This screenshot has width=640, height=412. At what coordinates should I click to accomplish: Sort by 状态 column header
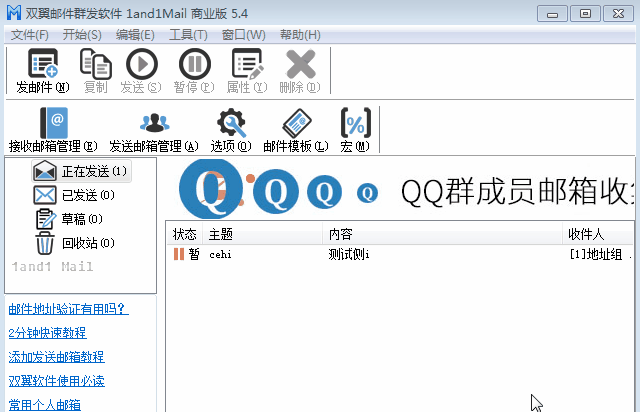click(x=184, y=234)
